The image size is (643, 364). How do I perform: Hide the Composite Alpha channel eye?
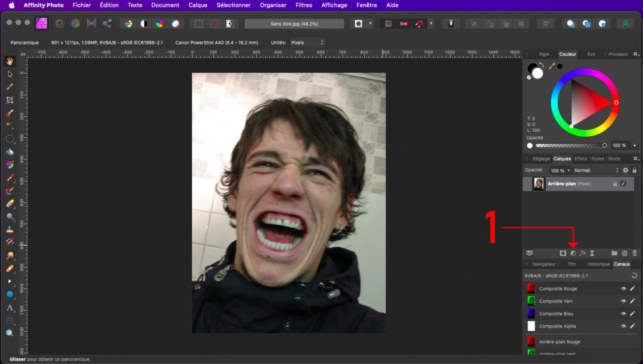[x=624, y=326]
